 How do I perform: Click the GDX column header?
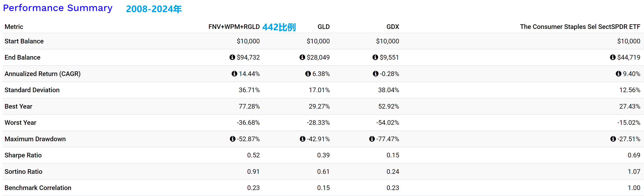[x=393, y=27]
